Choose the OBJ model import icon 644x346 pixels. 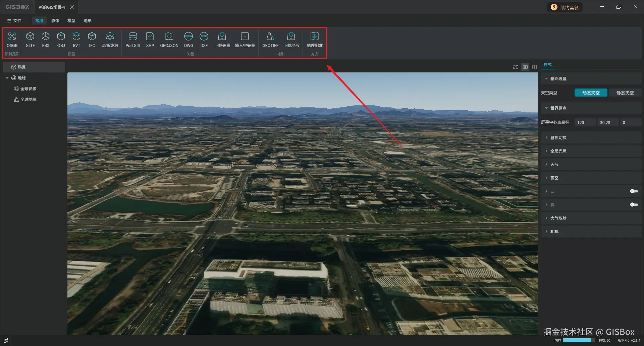[61, 40]
